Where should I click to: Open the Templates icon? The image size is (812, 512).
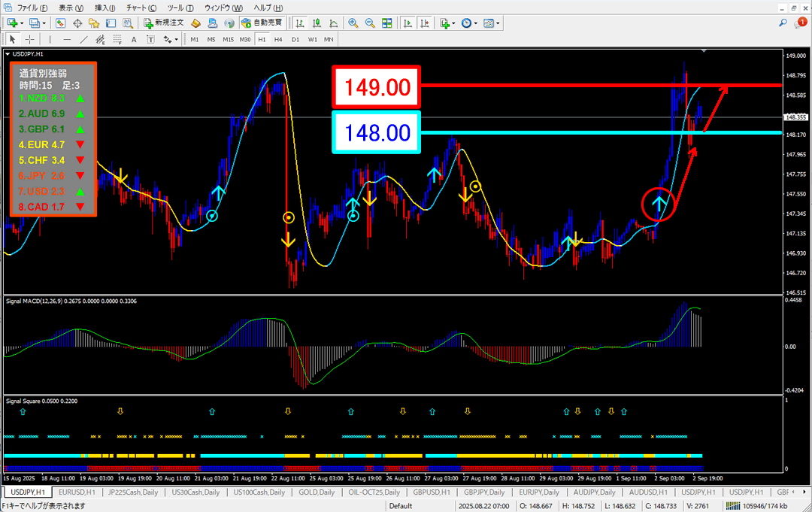point(489,23)
